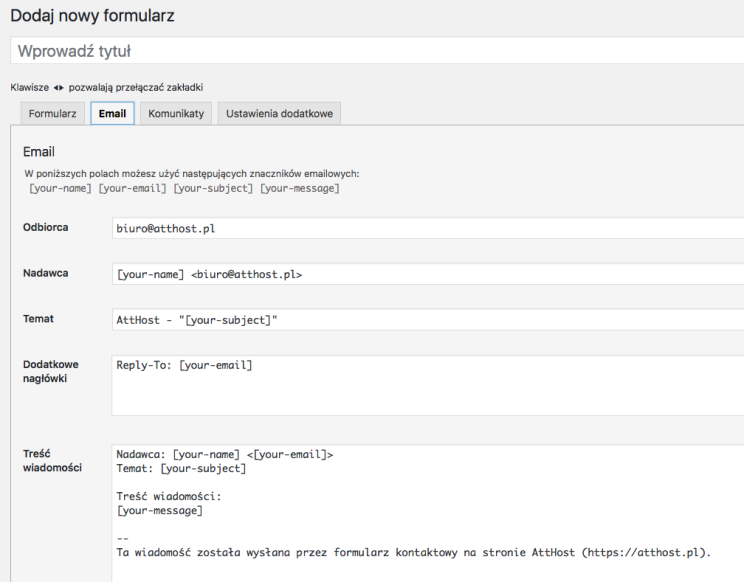Click the Nadawca field label
The image size is (744, 582).
pyautogui.click(x=46, y=273)
